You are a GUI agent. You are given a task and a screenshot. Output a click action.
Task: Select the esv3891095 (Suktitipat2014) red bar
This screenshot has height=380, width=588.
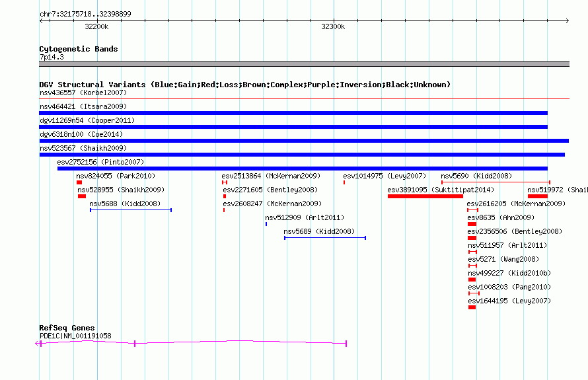(425, 196)
